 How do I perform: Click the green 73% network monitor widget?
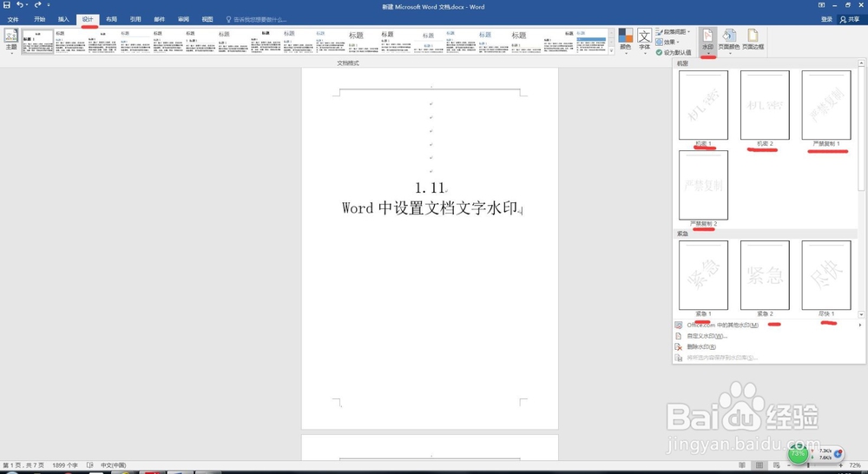click(x=798, y=453)
